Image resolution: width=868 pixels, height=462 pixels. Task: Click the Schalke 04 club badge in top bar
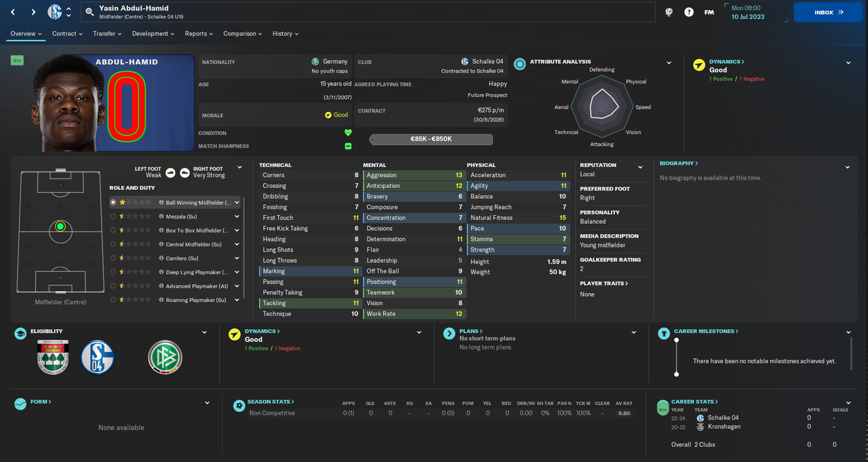[x=55, y=12]
